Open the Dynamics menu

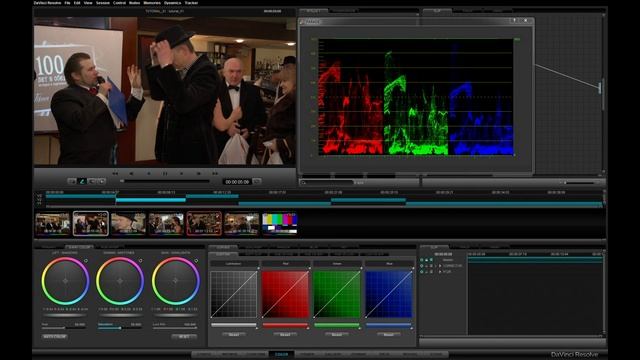tap(172, 2)
